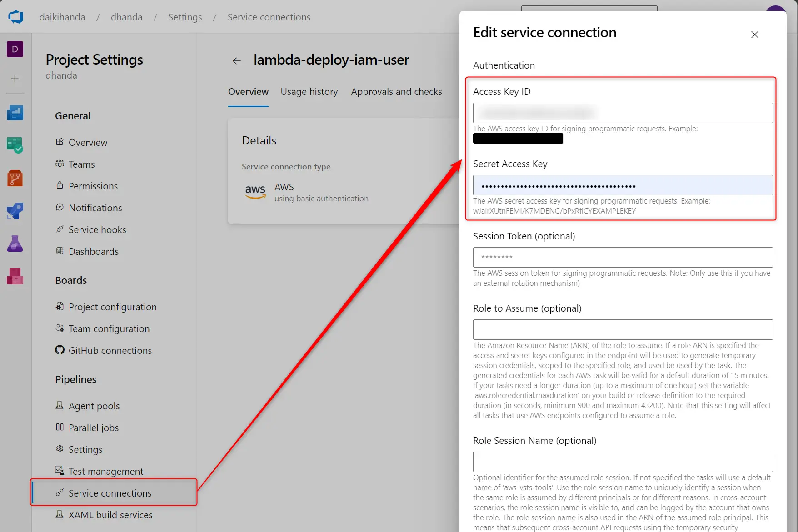Open the Overview hub sidebar icon
Viewport: 798px width, 532px height.
15,112
